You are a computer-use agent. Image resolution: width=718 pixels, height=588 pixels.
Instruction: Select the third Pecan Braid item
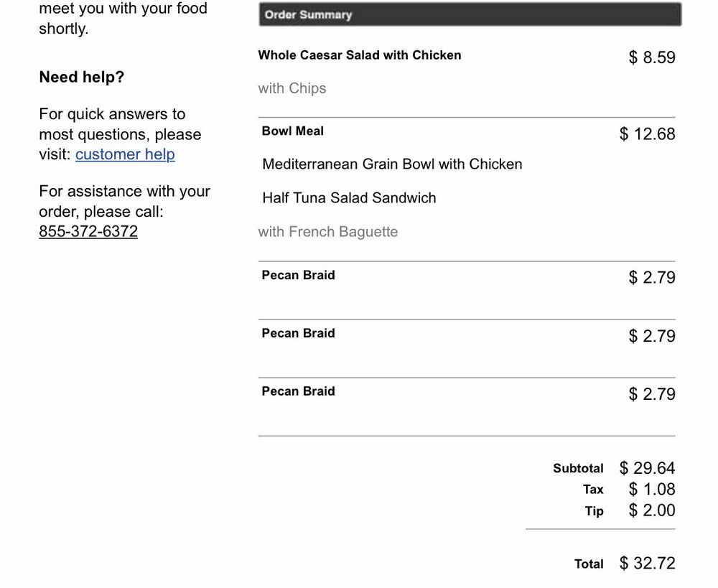coord(299,391)
